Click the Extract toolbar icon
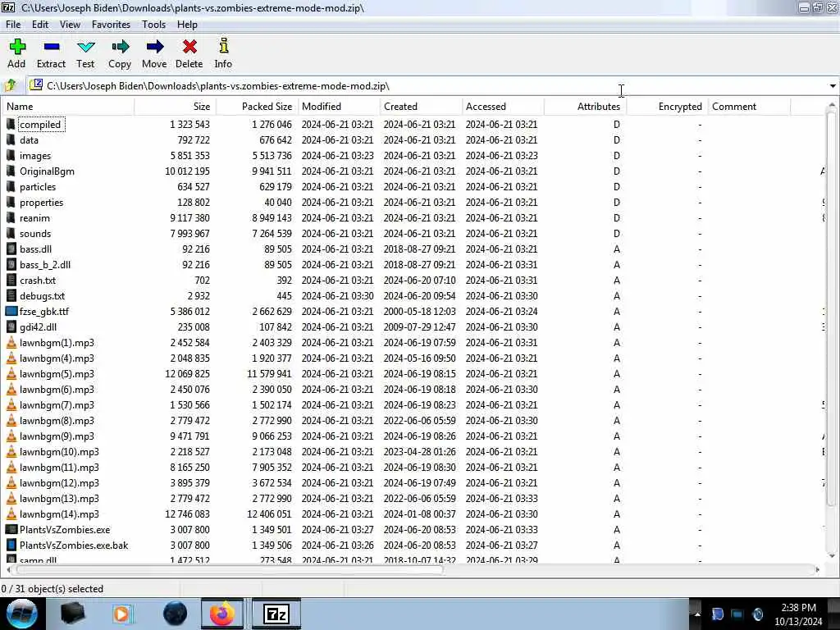840x630 pixels. coord(52,47)
